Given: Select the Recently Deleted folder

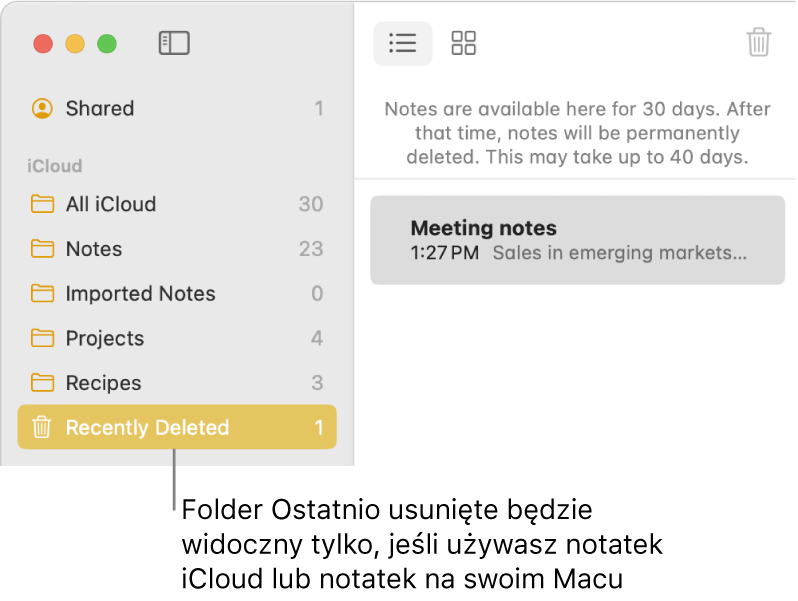Looking at the screenshot, I should coord(148,428).
